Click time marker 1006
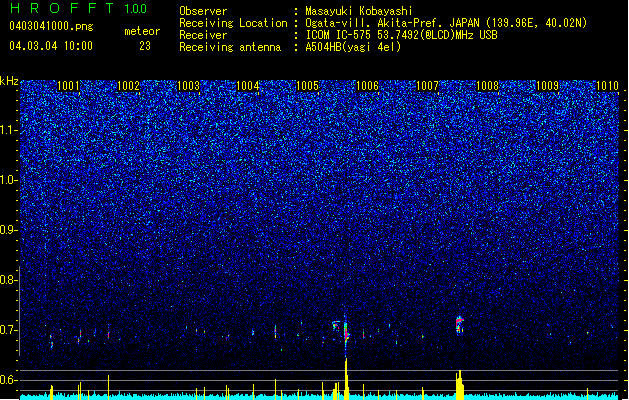Viewport: 629px width, 400px height. click(367, 86)
